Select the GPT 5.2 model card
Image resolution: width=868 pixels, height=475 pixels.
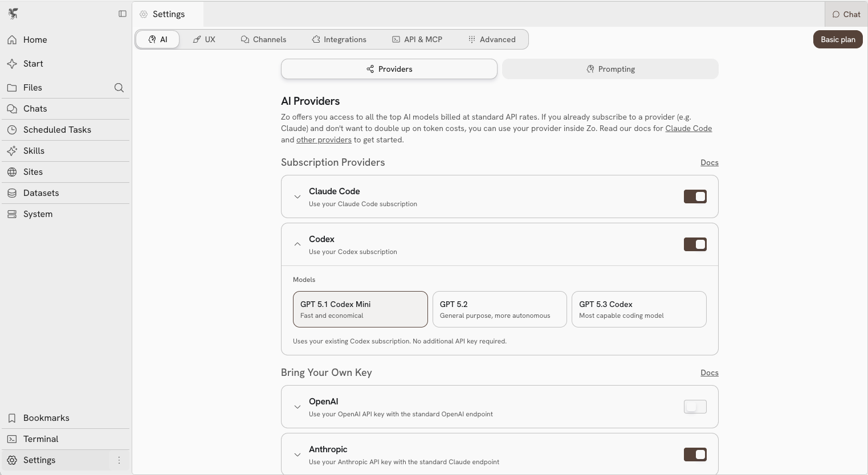(x=500, y=309)
